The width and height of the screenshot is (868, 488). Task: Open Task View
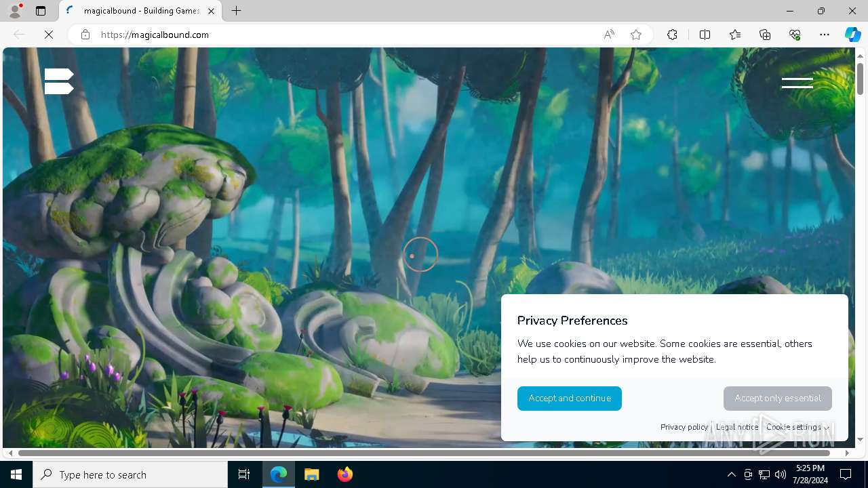point(244,474)
